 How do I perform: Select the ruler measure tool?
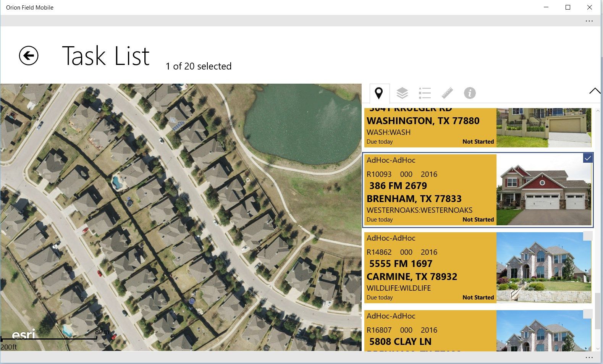[447, 93]
